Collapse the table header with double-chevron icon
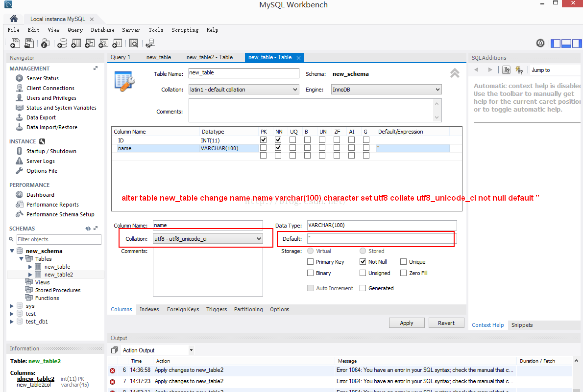 (455, 73)
